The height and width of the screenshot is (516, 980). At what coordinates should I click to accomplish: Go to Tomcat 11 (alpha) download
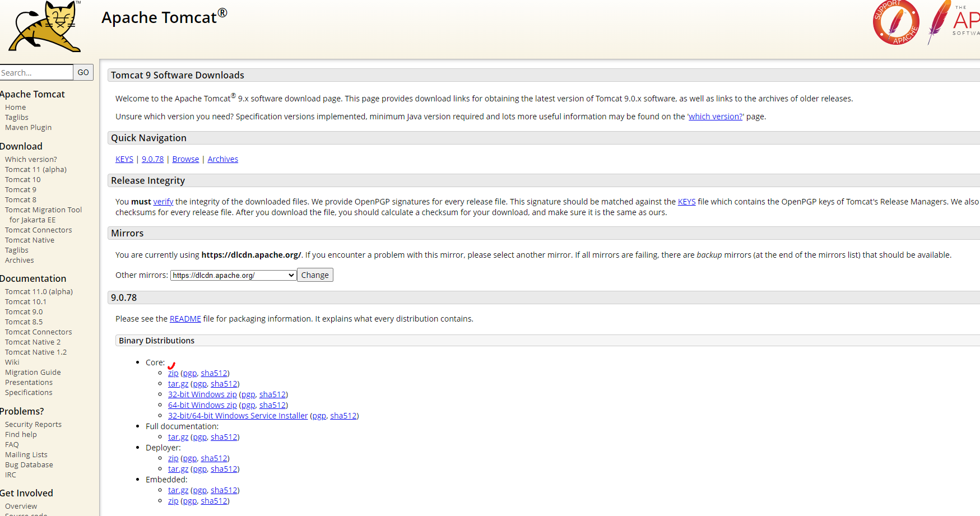36,170
